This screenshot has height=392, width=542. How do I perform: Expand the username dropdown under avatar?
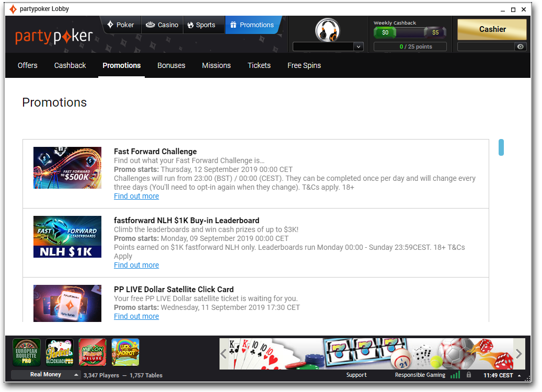click(358, 47)
